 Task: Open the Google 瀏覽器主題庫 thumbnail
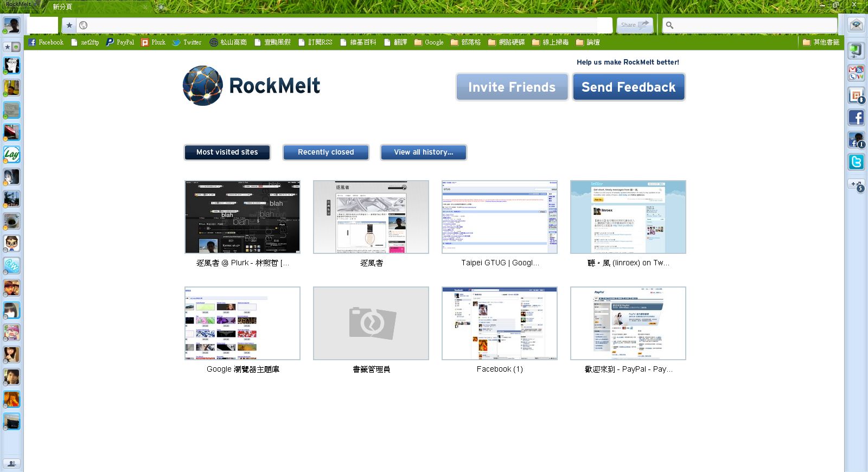[x=242, y=323]
